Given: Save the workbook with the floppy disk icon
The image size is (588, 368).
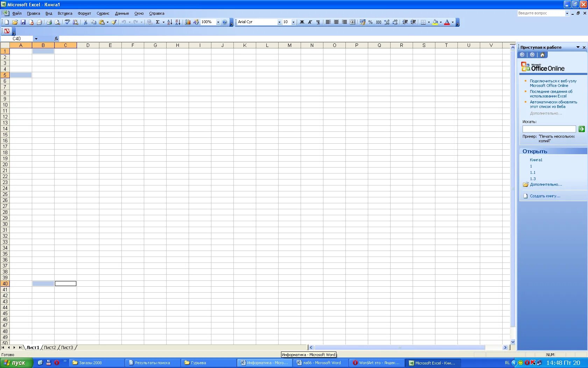Looking at the screenshot, I should pyautogui.click(x=23, y=22).
